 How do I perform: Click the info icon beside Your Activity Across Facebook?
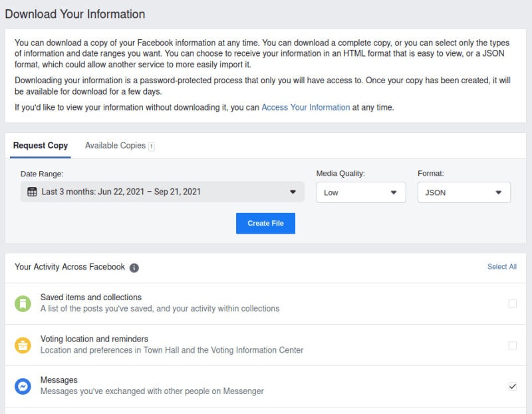coord(134,268)
